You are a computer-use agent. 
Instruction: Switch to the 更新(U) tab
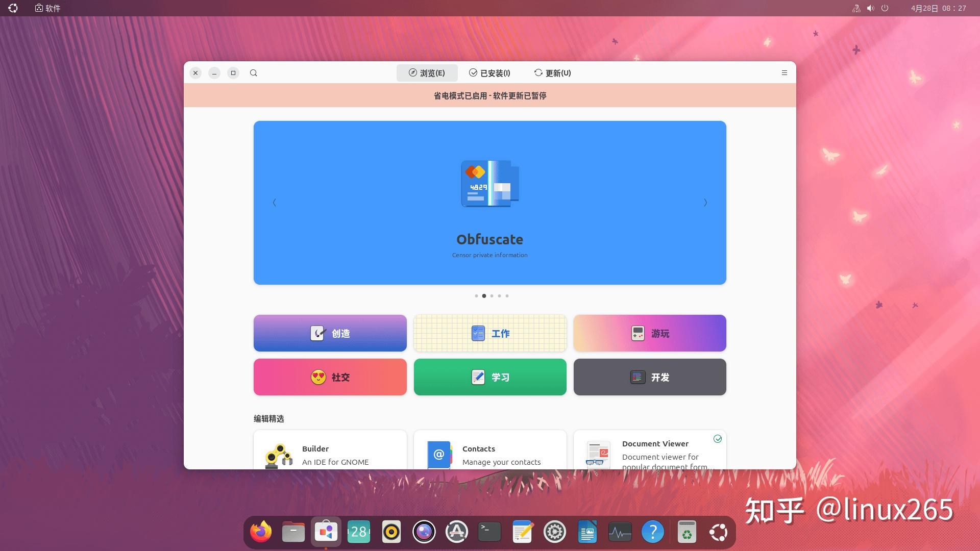point(552,73)
